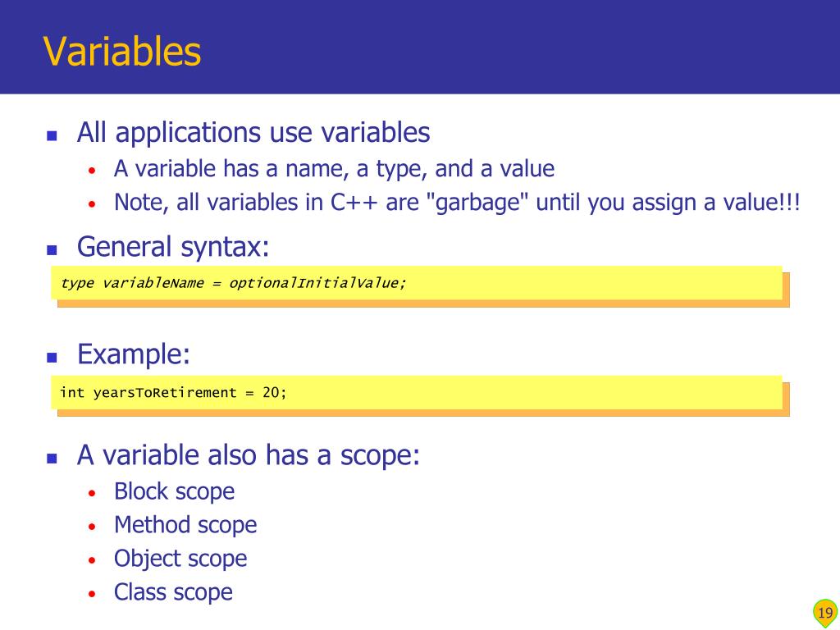Click the "int yearsToRetirement = 20;" code box

pyautogui.click(x=417, y=392)
